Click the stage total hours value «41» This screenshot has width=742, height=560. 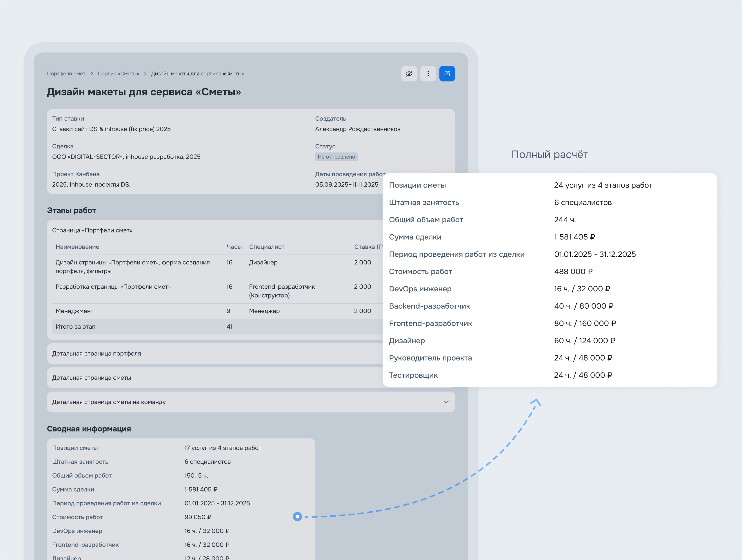click(x=230, y=326)
